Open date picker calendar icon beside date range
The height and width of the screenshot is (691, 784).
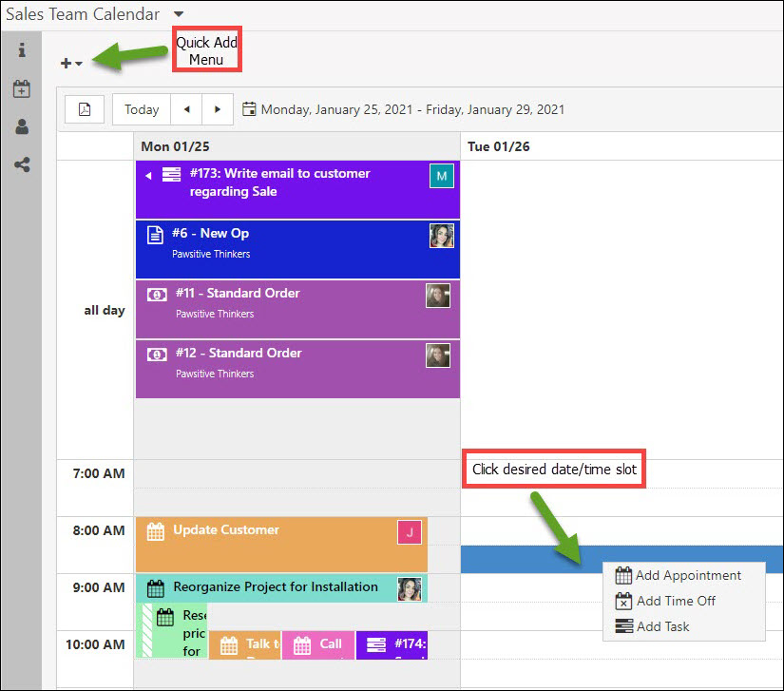tap(249, 109)
